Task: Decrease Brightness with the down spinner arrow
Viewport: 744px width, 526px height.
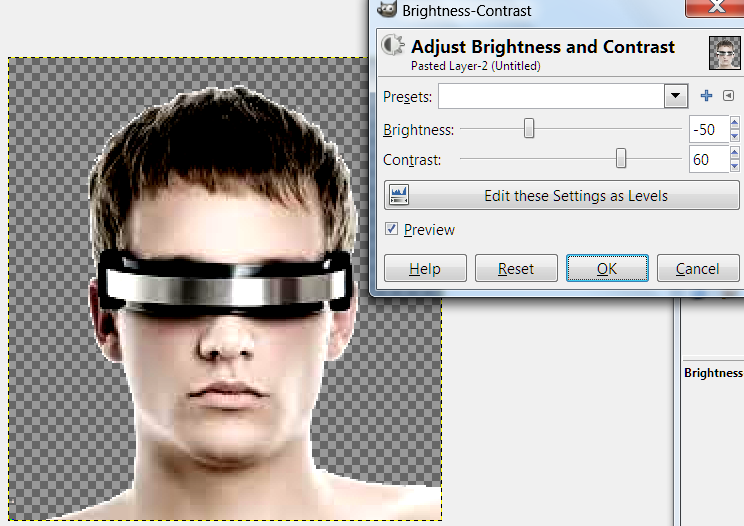Action: [735, 135]
